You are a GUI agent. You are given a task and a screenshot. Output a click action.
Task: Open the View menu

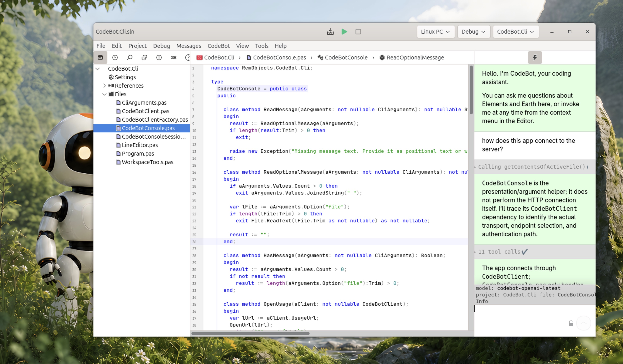pyautogui.click(x=242, y=46)
